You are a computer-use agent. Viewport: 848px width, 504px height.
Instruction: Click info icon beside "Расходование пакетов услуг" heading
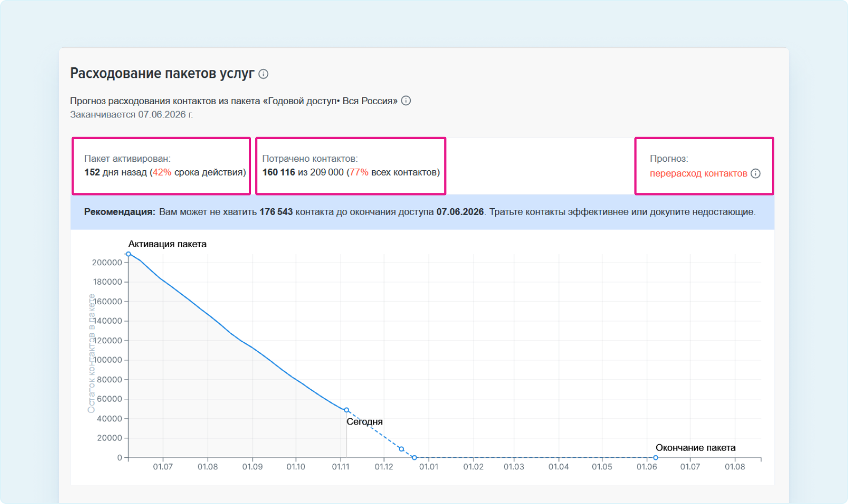click(x=263, y=74)
